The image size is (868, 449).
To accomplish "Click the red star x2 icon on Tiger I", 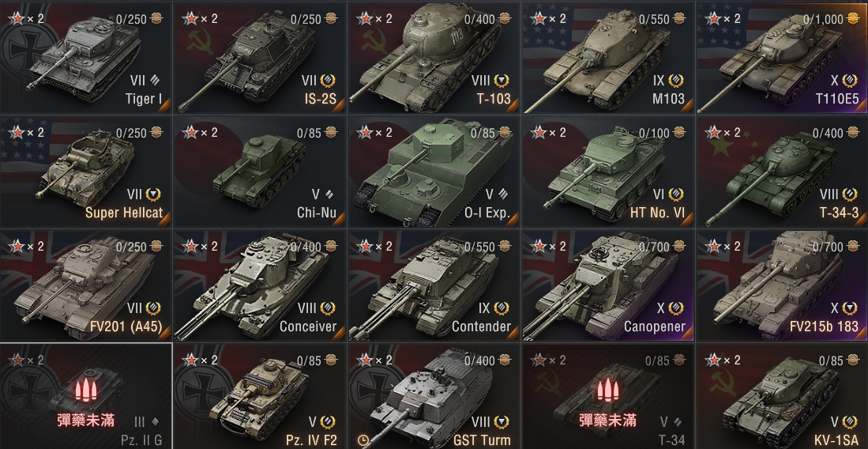I will (x=17, y=19).
